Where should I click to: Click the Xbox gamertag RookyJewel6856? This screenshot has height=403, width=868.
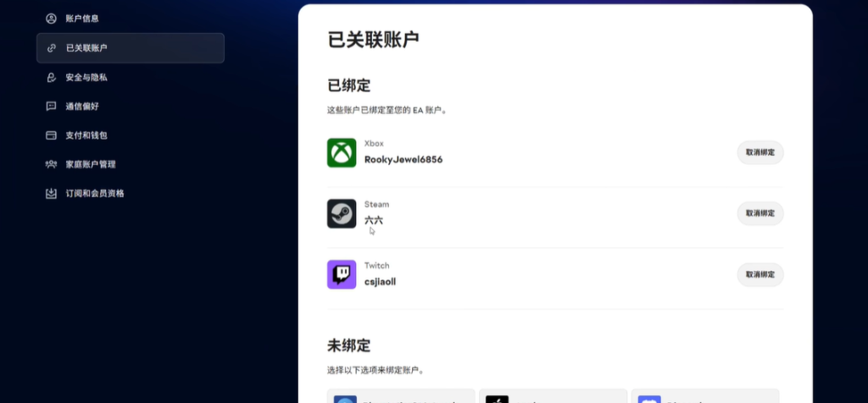tap(403, 159)
